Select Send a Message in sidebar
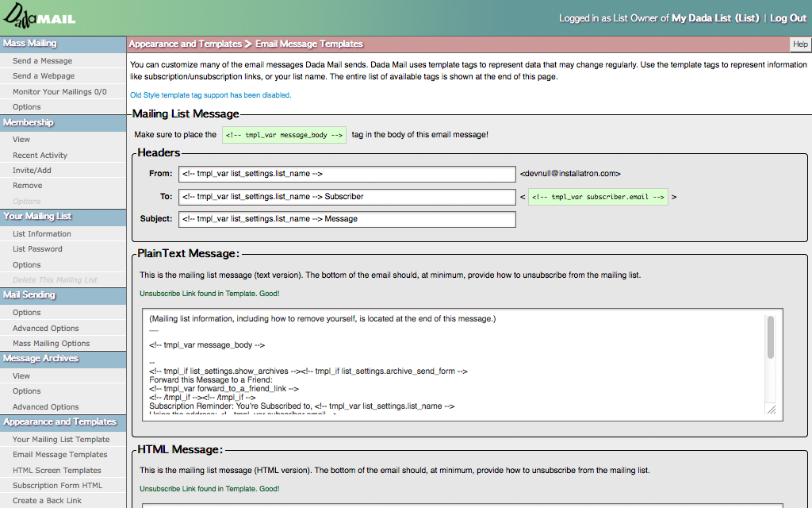Viewport: 812px width, 508px height. [42, 61]
